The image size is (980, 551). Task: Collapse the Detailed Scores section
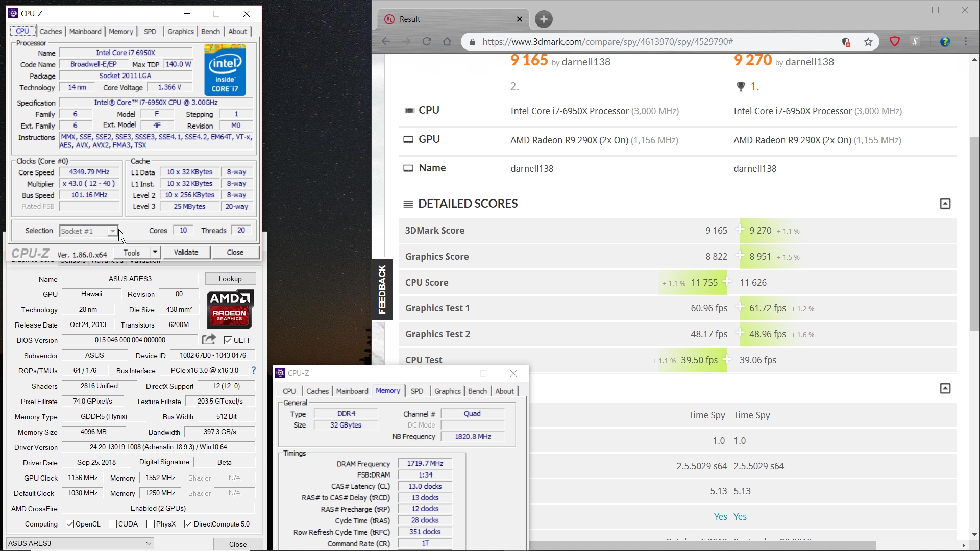click(945, 204)
